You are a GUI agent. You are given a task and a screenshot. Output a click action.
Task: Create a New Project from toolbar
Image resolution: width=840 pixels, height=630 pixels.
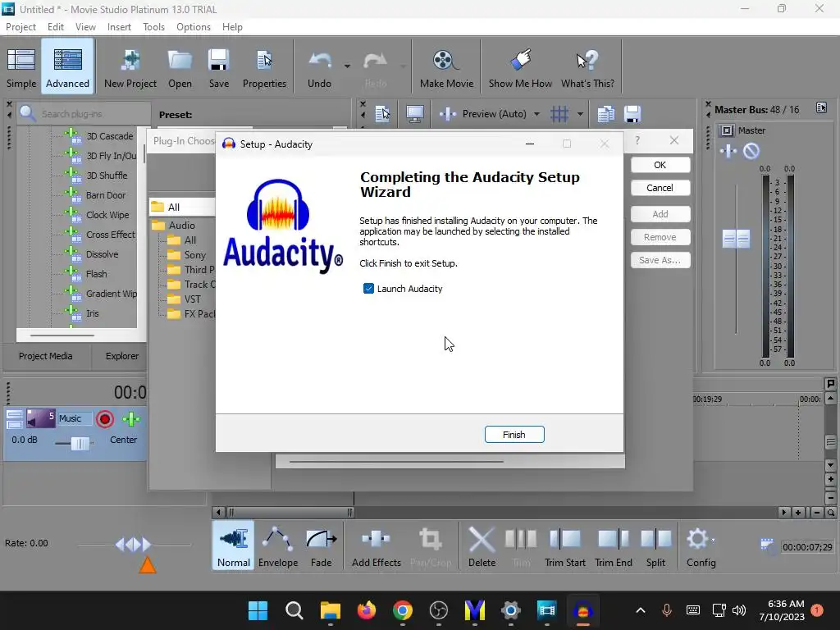[x=130, y=67]
